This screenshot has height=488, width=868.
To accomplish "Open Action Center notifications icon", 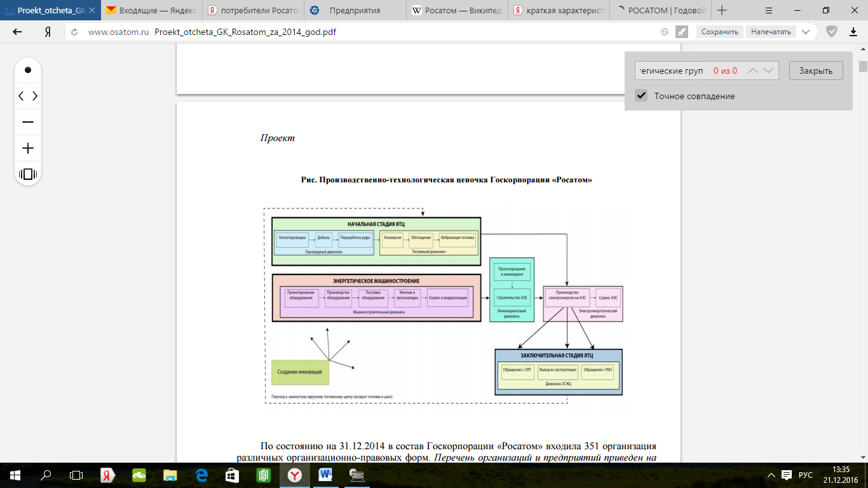I will click(787, 475).
